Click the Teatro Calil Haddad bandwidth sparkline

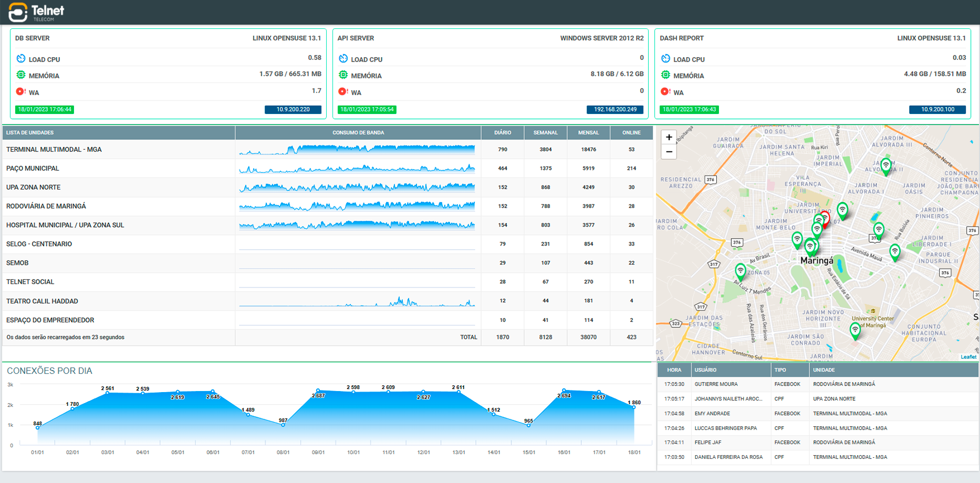(357, 302)
